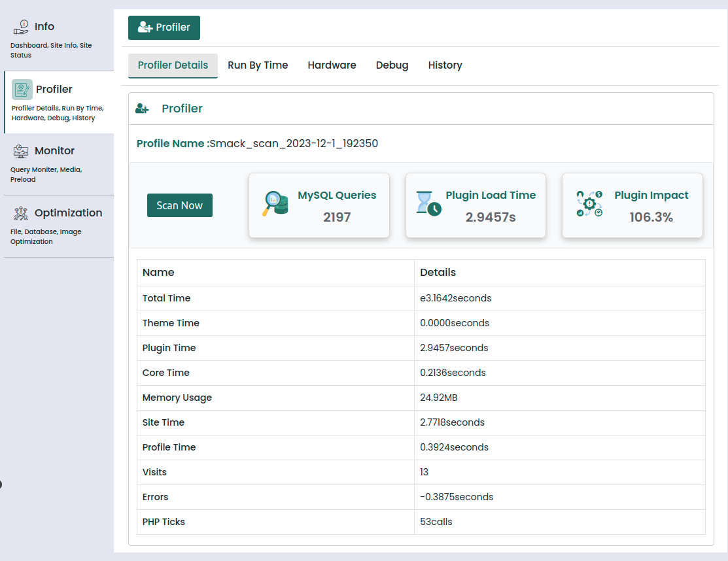The height and width of the screenshot is (561, 728).
Task: Click the 2.9457s plugin load value
Action: [x=491, y=217]
